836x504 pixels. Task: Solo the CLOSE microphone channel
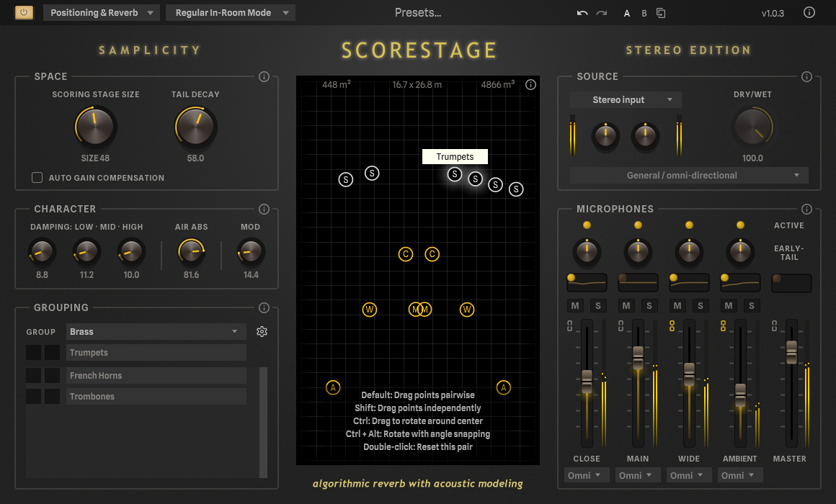point(597,305)
